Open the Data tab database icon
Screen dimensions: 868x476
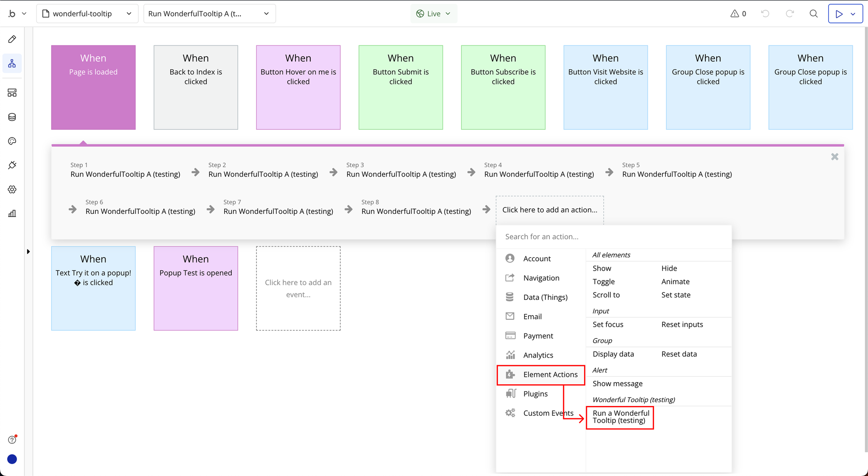pos(12,117)
